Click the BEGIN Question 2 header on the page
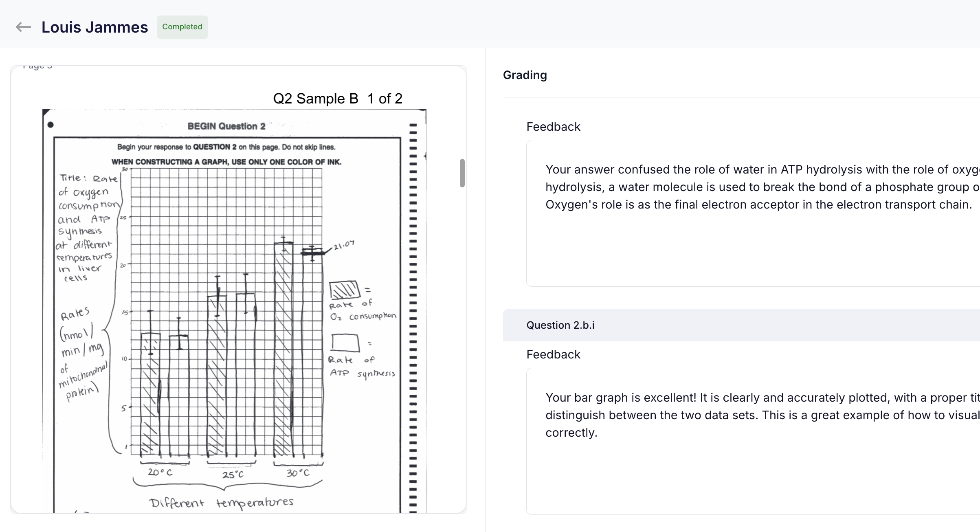 (226, 126)
